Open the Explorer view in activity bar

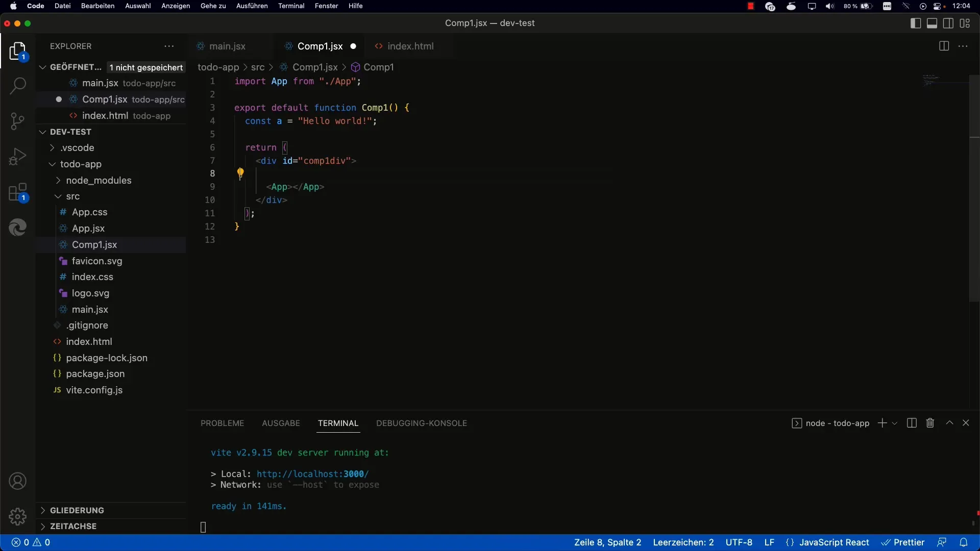[17, 52]
